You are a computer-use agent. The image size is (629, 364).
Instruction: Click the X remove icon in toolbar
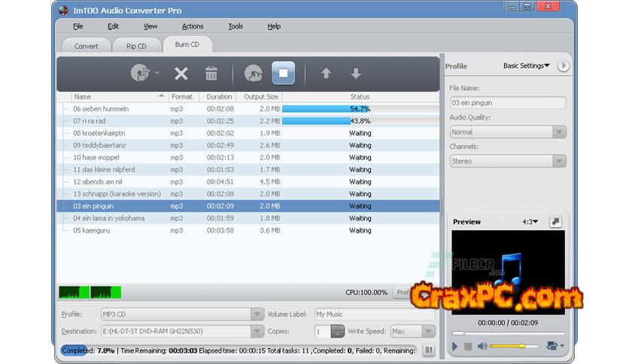click(181, 73)
